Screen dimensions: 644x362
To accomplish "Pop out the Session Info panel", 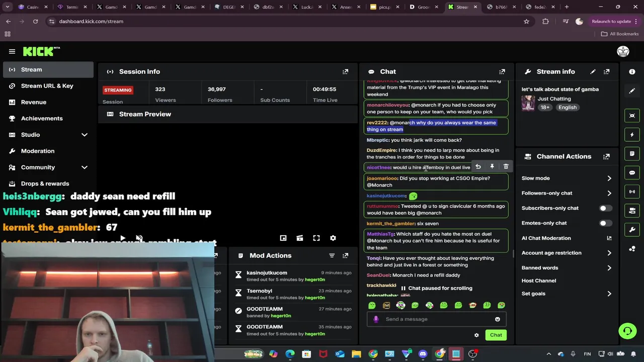I will (x=345, y=72).
